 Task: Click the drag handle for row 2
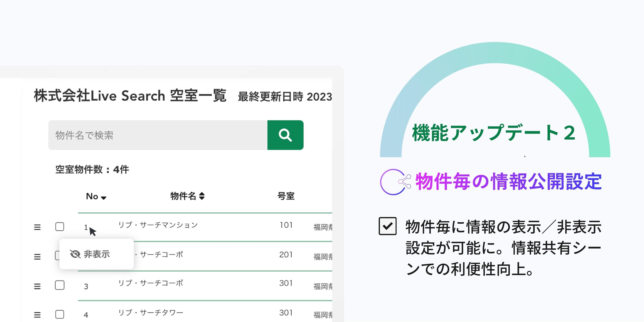37,257
